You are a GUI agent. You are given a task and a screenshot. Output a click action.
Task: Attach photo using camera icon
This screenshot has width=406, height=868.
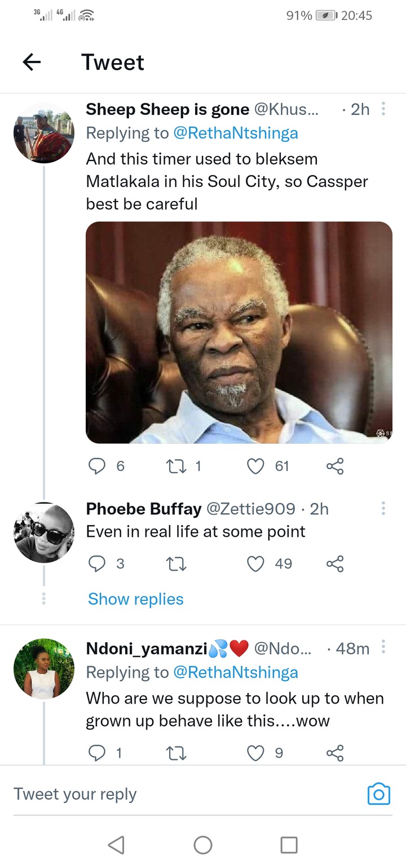[x=378, y=794]
